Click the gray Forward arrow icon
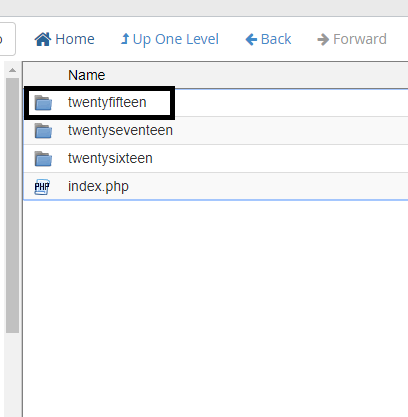Image resolution: width=408 pixels, height=417 pixels. pyautogui.click(x=323, y=39)
